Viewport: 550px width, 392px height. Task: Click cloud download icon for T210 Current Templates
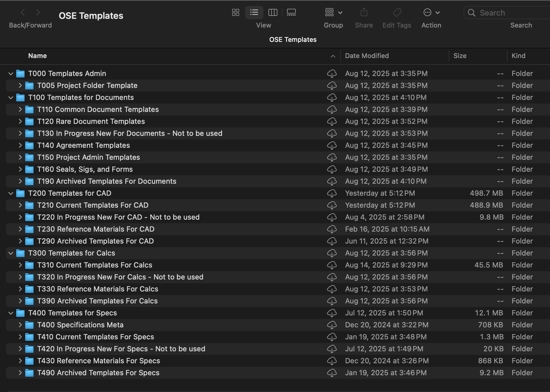tap(332, 205)
